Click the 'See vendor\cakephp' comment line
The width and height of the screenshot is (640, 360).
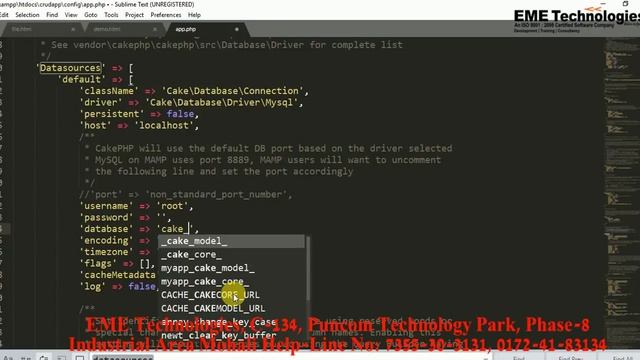click(222, 45)
